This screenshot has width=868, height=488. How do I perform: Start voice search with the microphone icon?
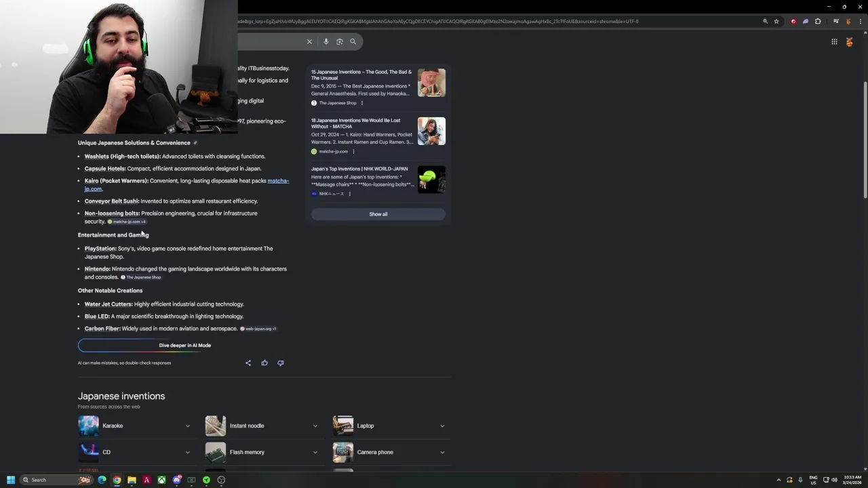(x=326, y=41)
